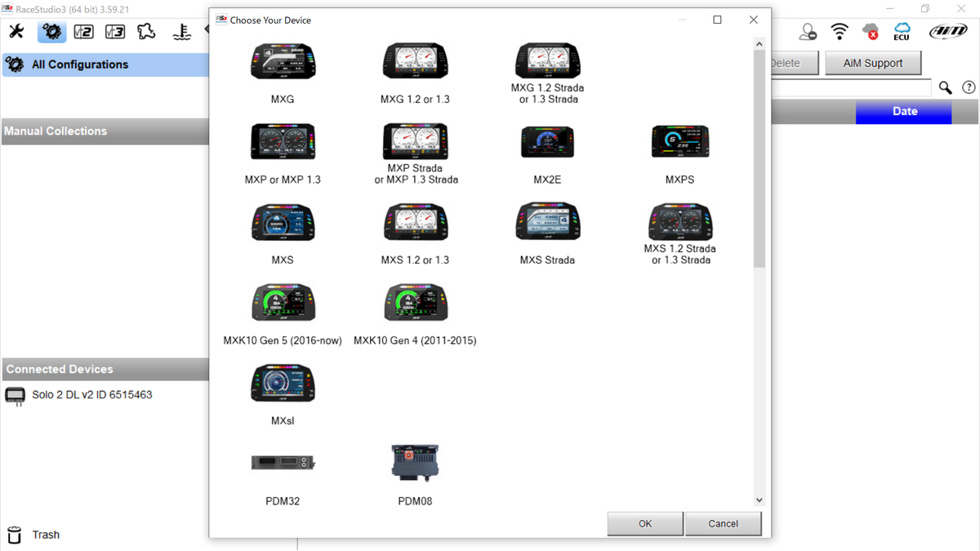
Task: Open the v3 toolbar icon
Action: click(x=115, y=31)
